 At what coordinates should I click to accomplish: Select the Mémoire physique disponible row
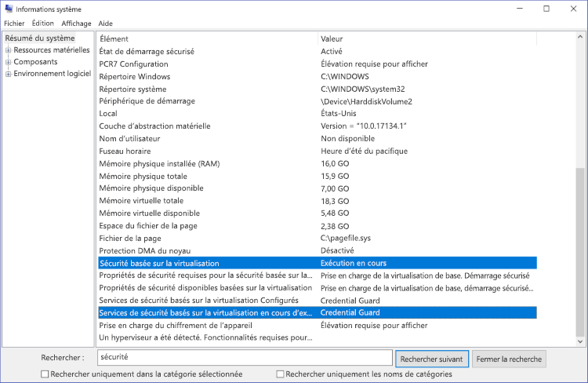[x=318, y=188]
